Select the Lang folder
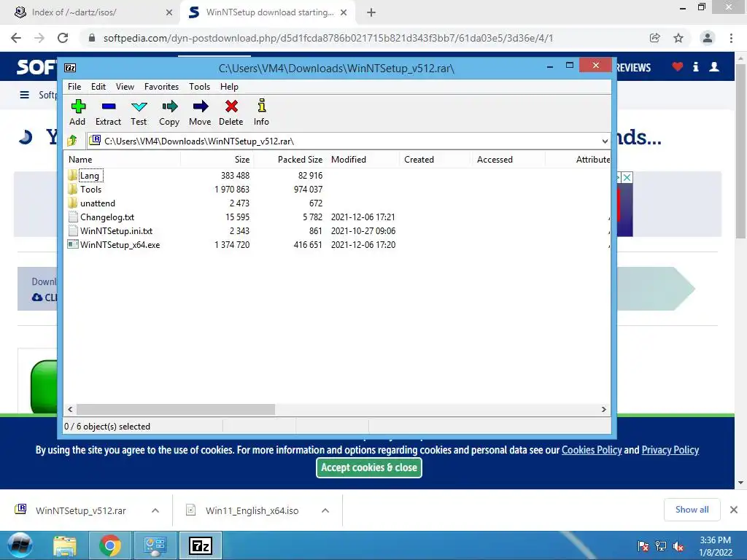 click(90, 176)
